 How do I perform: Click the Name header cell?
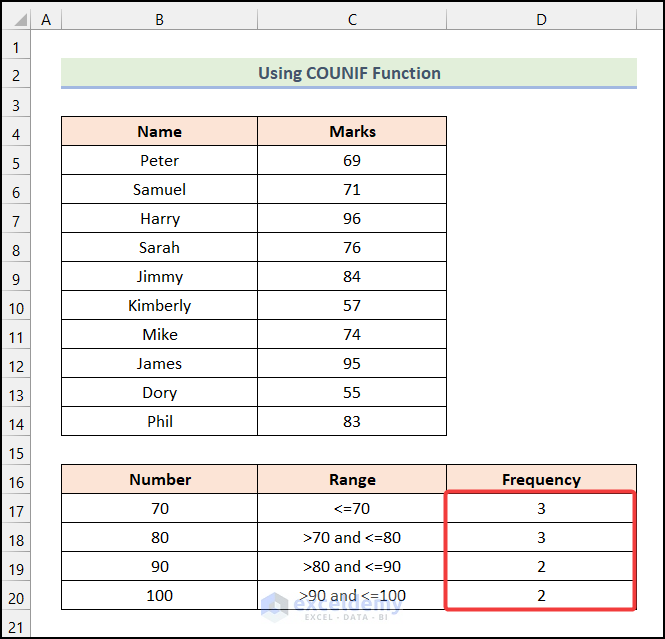[159, 132]
